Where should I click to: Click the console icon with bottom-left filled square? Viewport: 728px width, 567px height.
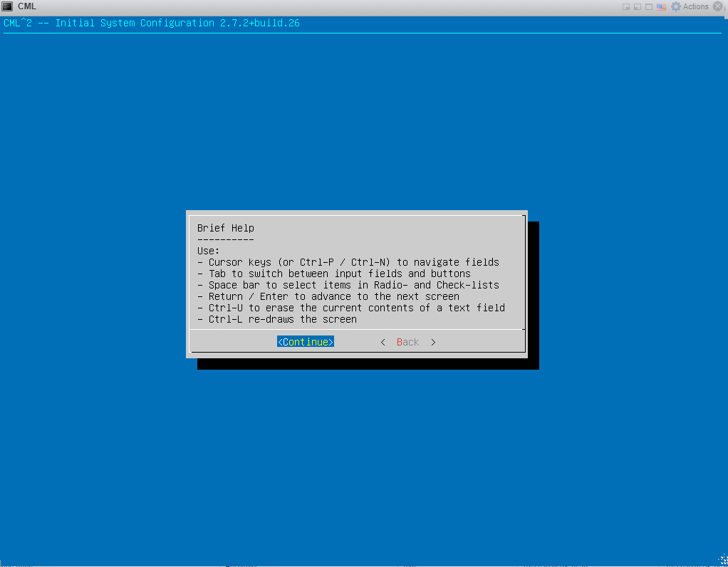[638, 7]
